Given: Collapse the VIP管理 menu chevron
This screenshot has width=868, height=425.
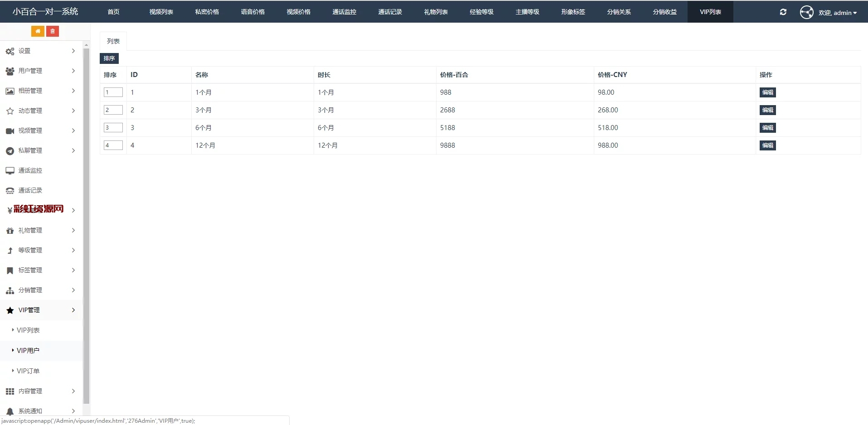Looking at the screenshot, I should pos(73,310).
